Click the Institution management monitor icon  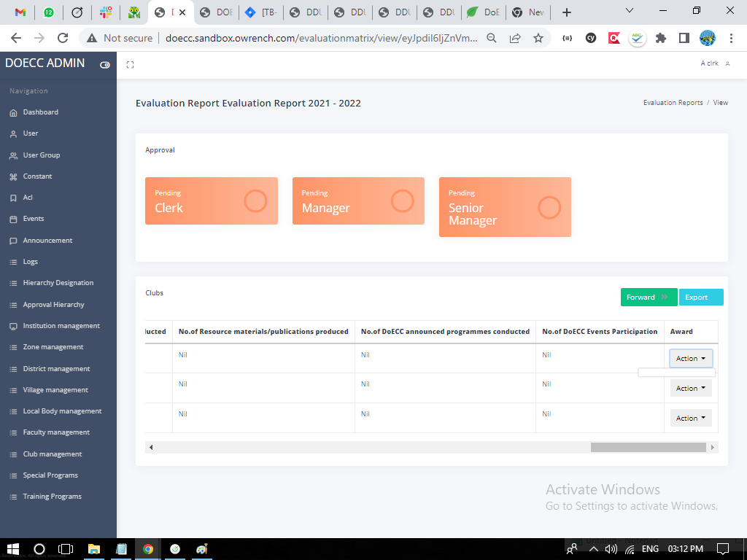[13, 326]
